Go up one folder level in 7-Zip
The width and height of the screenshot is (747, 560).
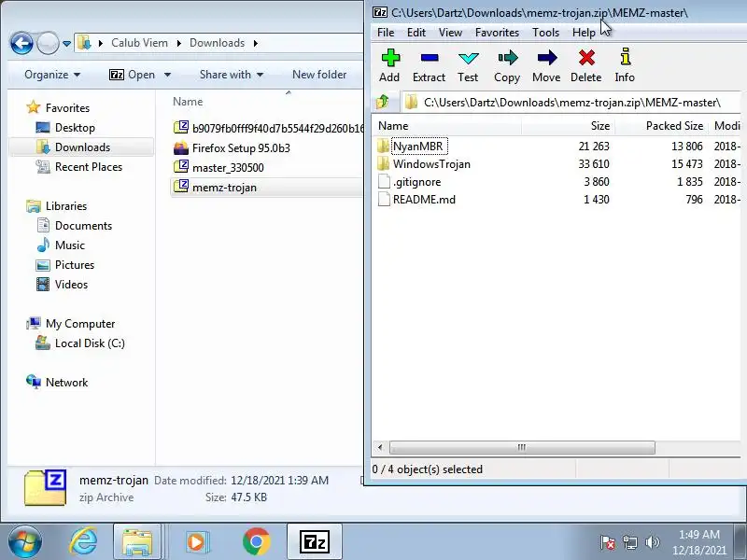(383, 102)
